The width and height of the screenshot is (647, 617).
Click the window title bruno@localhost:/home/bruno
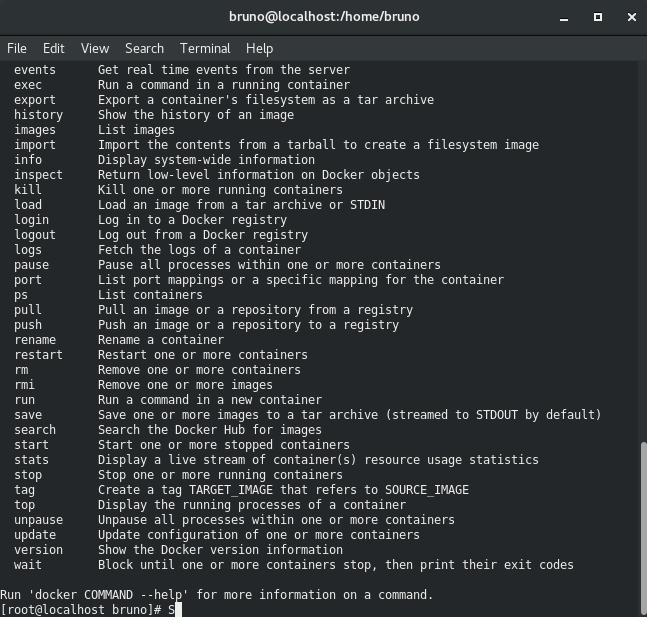(324, 17)
